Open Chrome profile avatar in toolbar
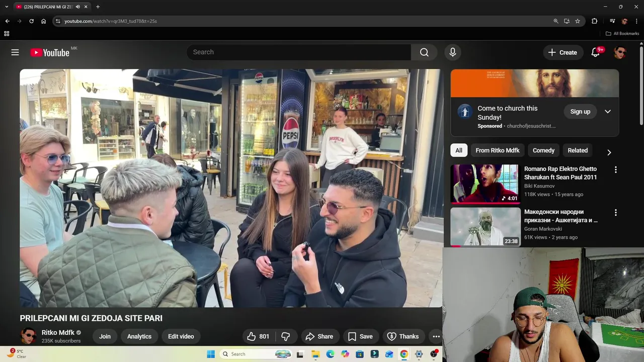This screenshot has height=362, width=644. (x=624, y=21)
